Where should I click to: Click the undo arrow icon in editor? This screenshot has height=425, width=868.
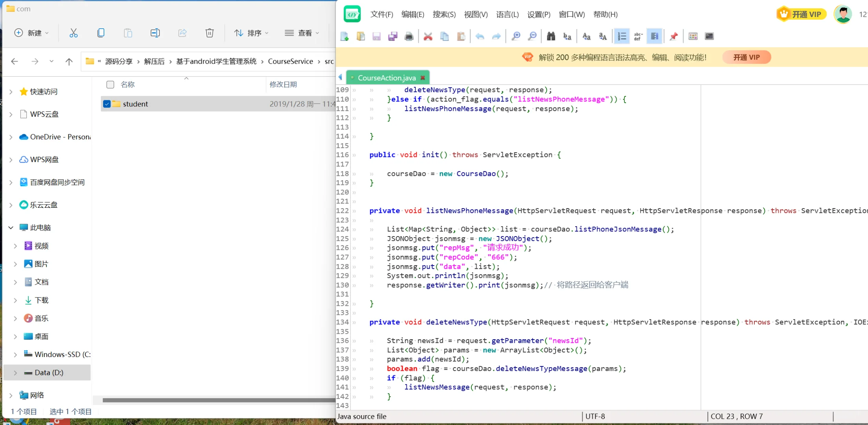point(480,36)
